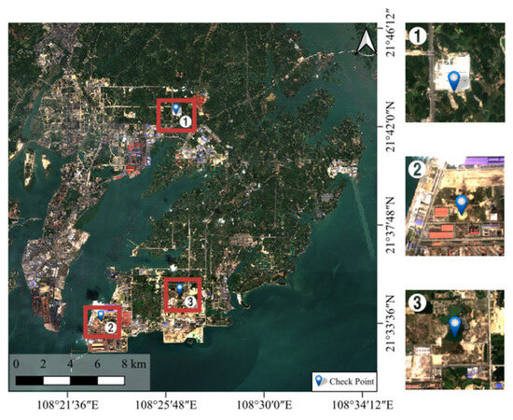Select the circled number 2 on main map
The image size is (513, 420).
111,327
